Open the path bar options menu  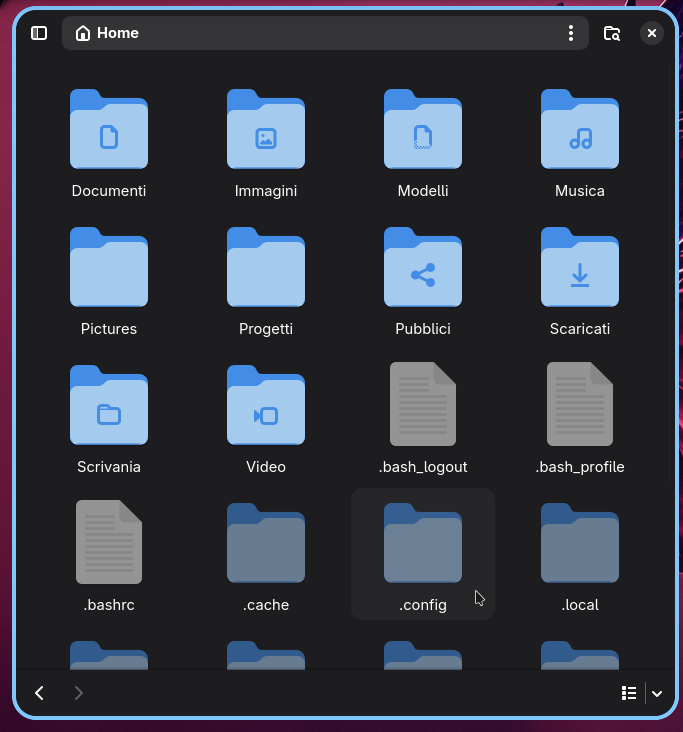click(570, 33)
